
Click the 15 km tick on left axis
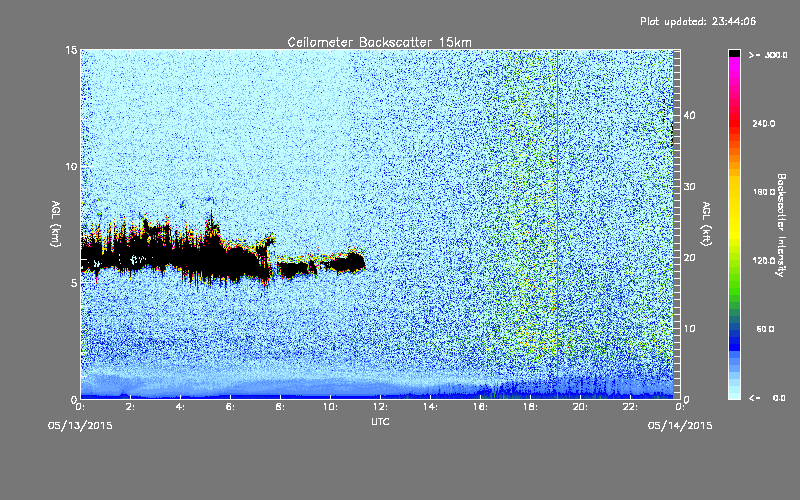pos(71,50)
